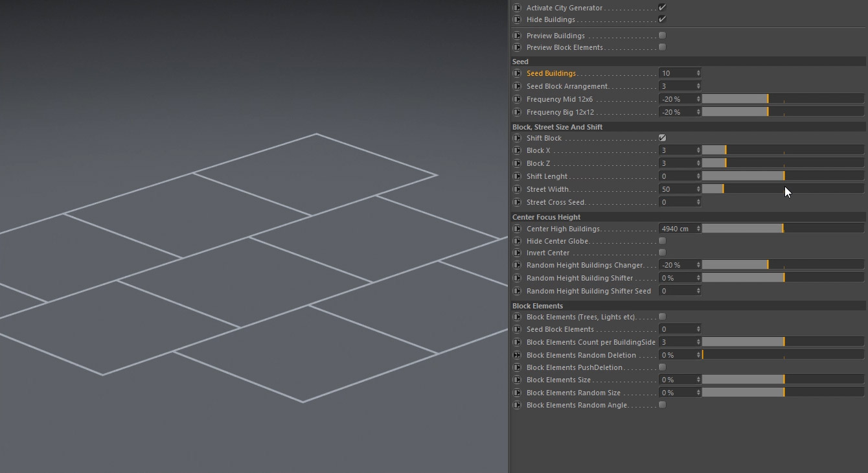Check Block Elements PushDeletion option

click(662, 367)
